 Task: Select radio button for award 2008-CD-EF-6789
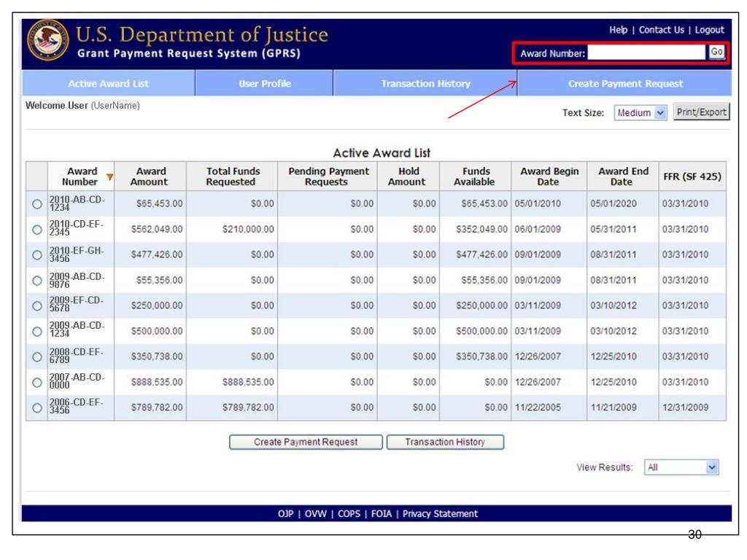(x=36, y=357)
